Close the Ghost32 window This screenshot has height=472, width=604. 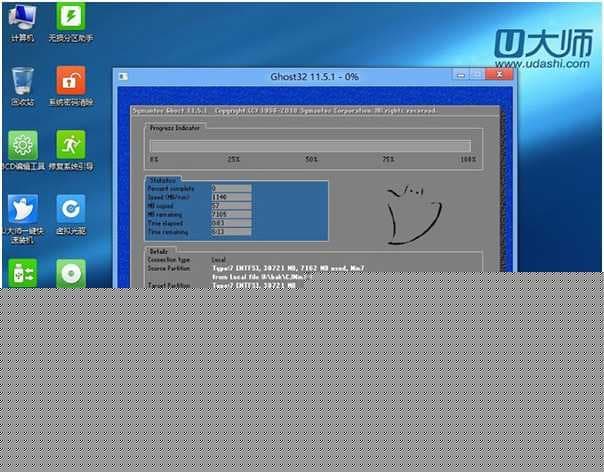tap(498, 77)
